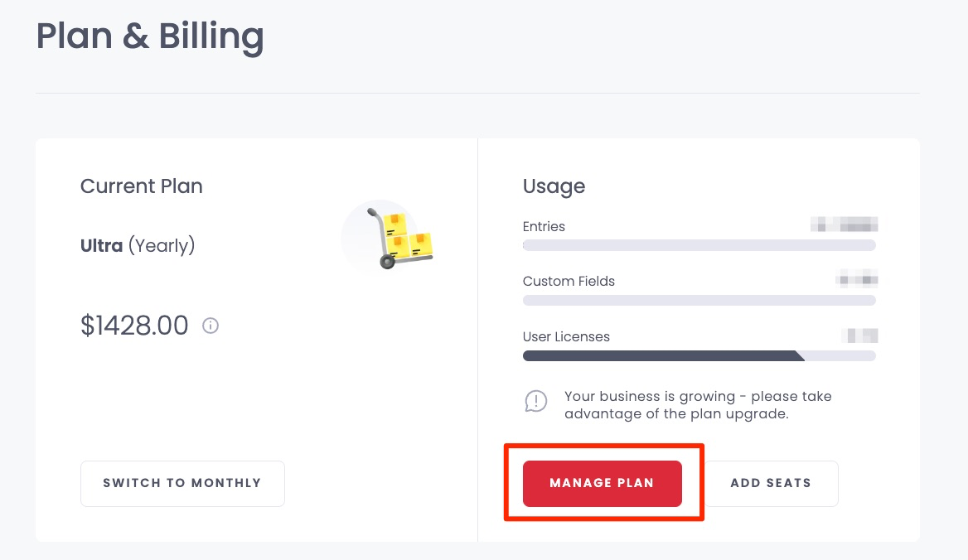Click the Add Seats button
Viewport: 968px width, 560px height.
click(771, 484)
